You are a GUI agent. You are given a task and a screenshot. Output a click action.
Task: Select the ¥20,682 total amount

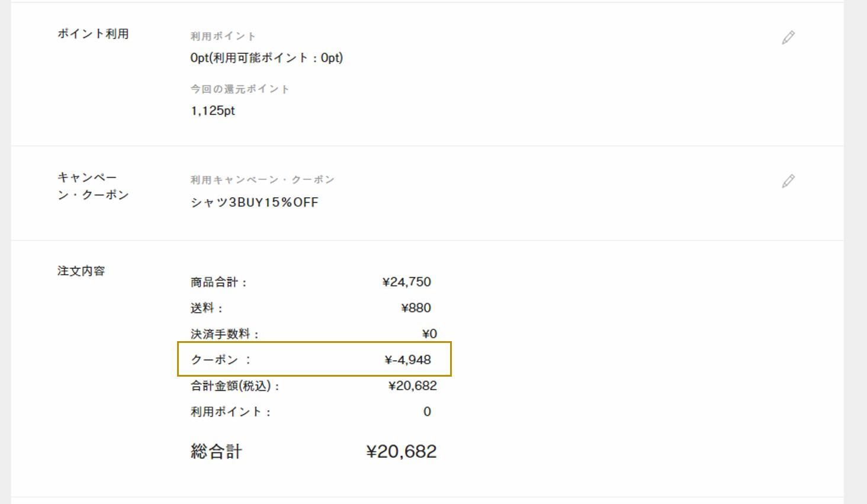click(401, 451)
